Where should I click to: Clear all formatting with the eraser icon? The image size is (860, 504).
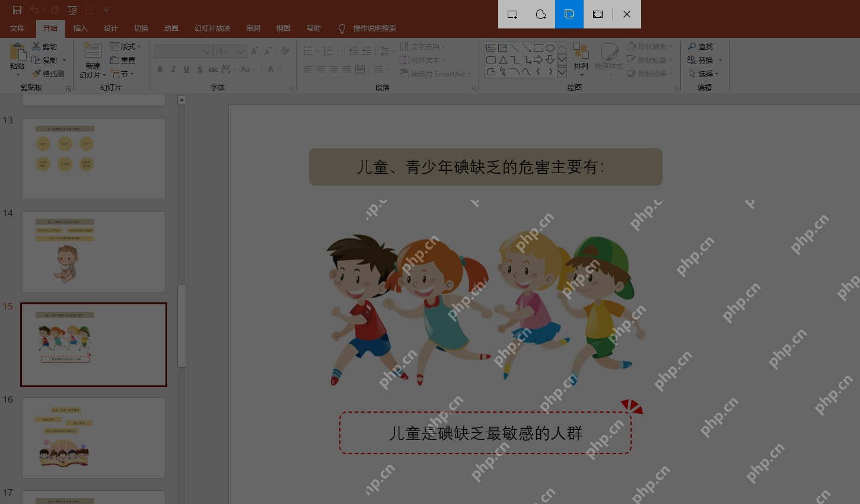(x=285, y=52)
